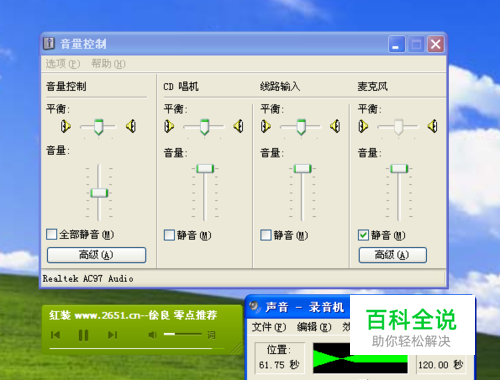Click the 120.00 秒 length readout
500x380 pixels.
click(440, 365)
